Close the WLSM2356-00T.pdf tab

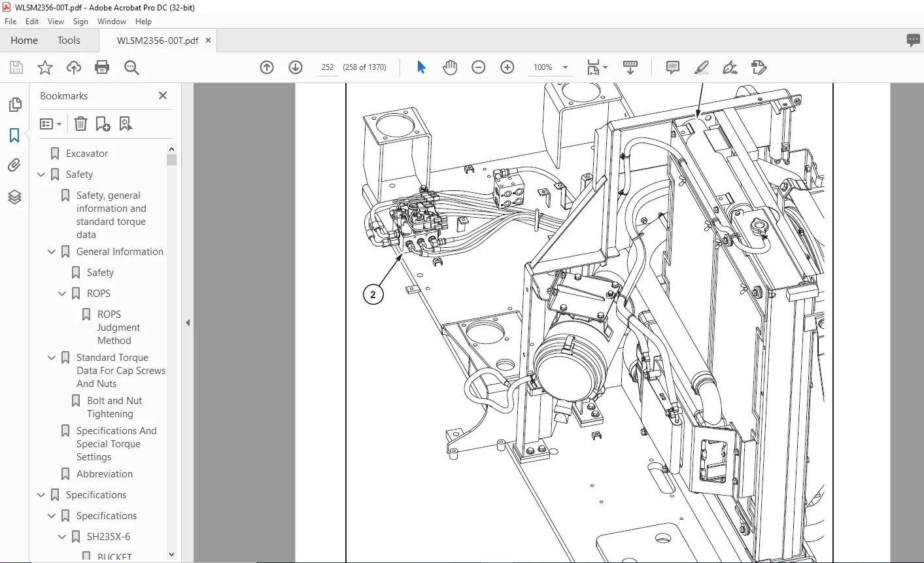click(208, 41)
